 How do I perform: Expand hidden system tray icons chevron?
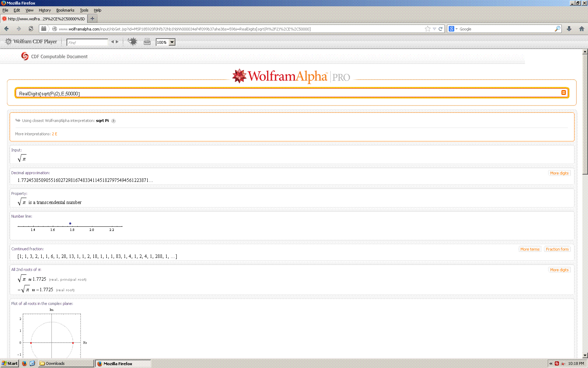coord(551,363)
